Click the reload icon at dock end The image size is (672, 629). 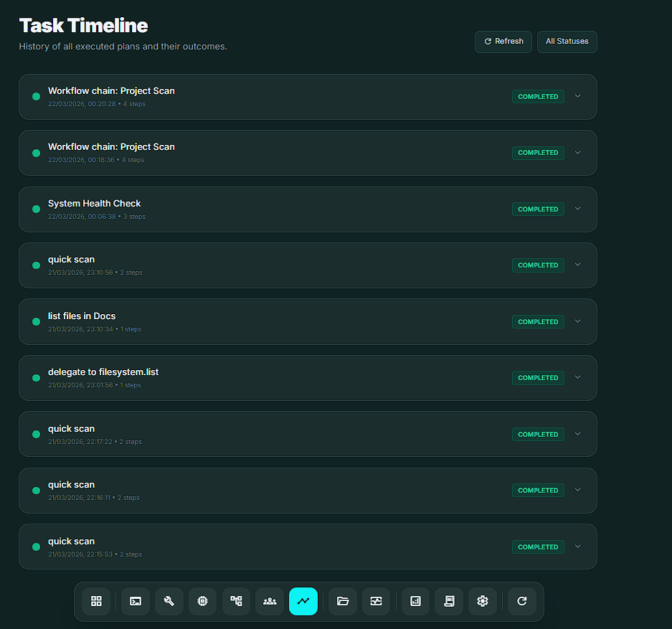click(x=522, y=601)
